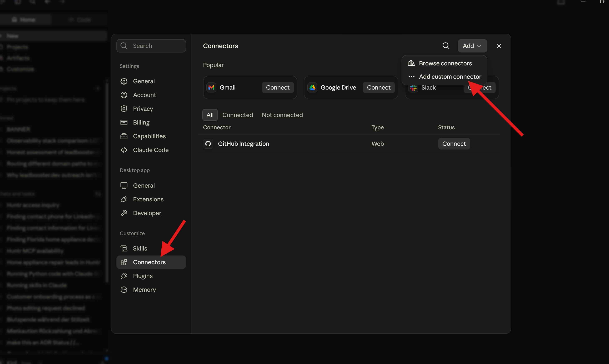Viewport: 609px width, 364px height.
Task: Select Add custom connector menu entry
Action: [x=444, y=77]
